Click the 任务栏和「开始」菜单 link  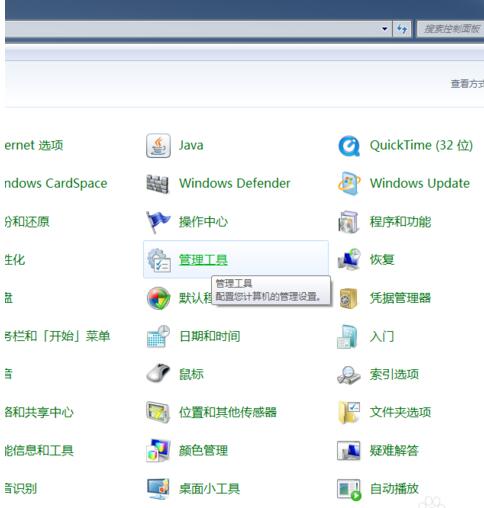pos(57,336)
